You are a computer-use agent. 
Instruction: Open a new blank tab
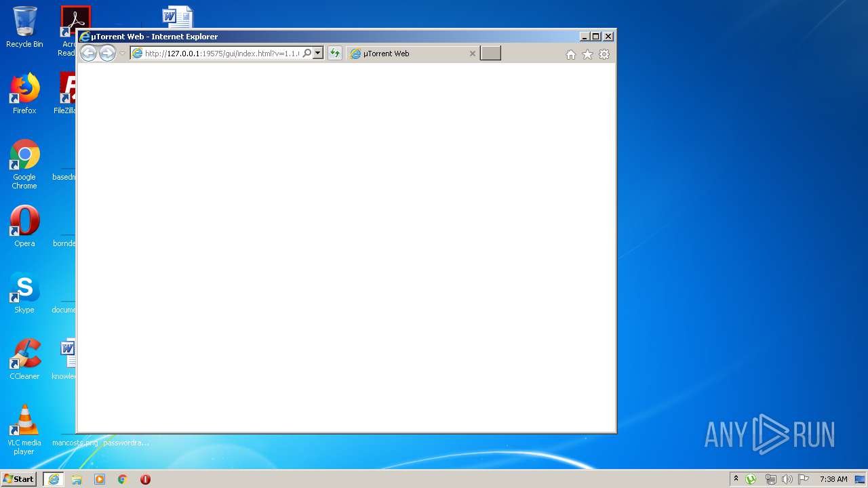[490, 54]
